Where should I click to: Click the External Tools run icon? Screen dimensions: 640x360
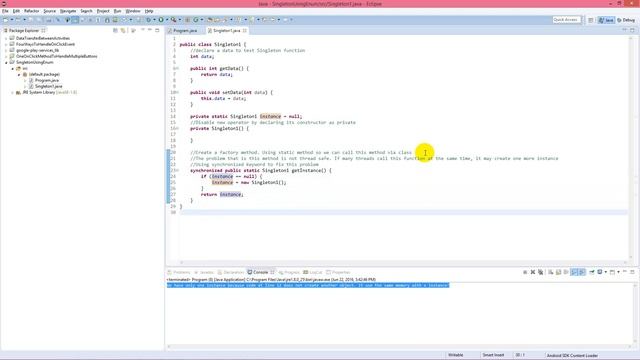pyautogui.click(x=173, y=20)
